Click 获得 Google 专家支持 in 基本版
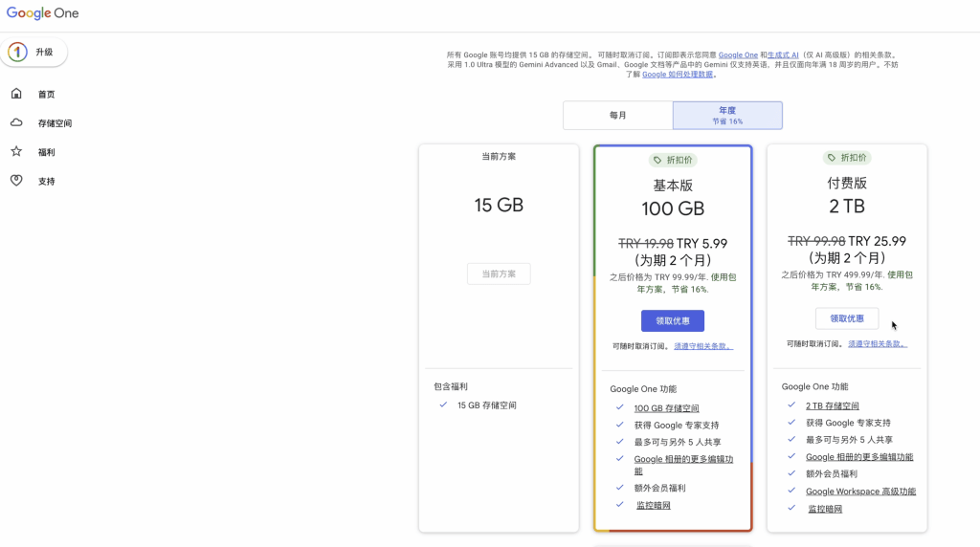The width and height of the screenshot is (980, 547). pos(677,425)
